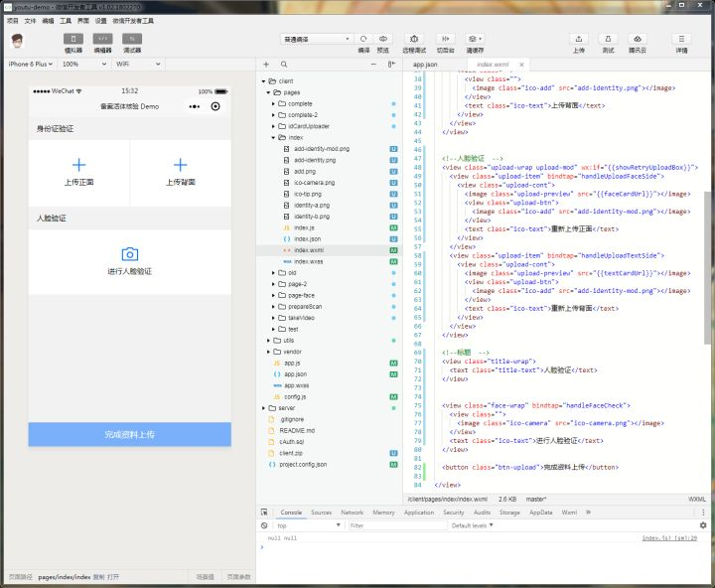Collapse the file tree panel icon

coord(391,65)
